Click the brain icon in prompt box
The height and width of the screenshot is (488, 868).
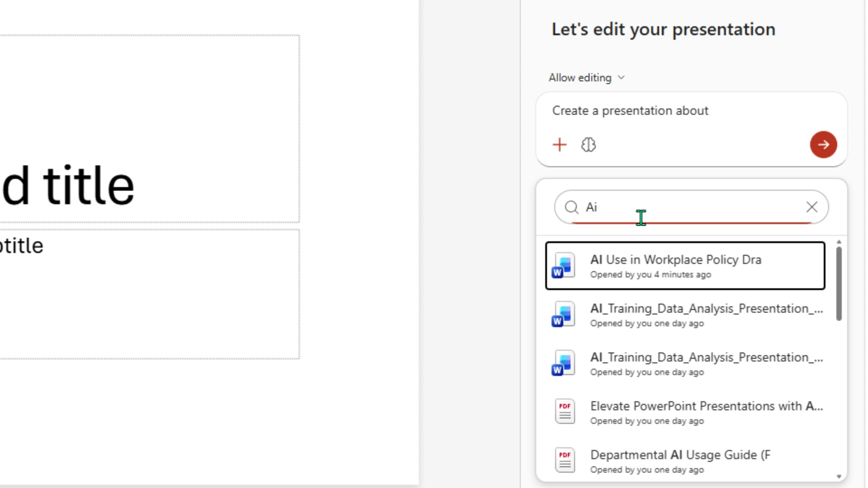588,145
